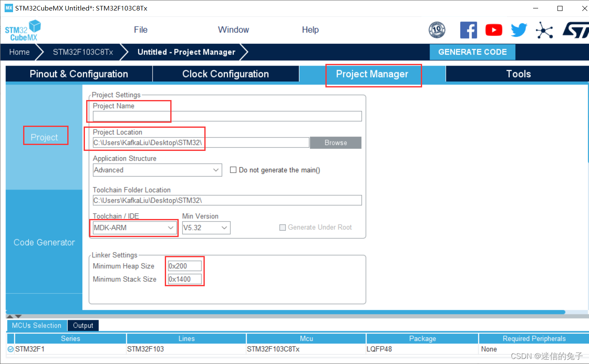Enable Do not generate the main() checkbox
589x364 pixels.
point(233,170)
